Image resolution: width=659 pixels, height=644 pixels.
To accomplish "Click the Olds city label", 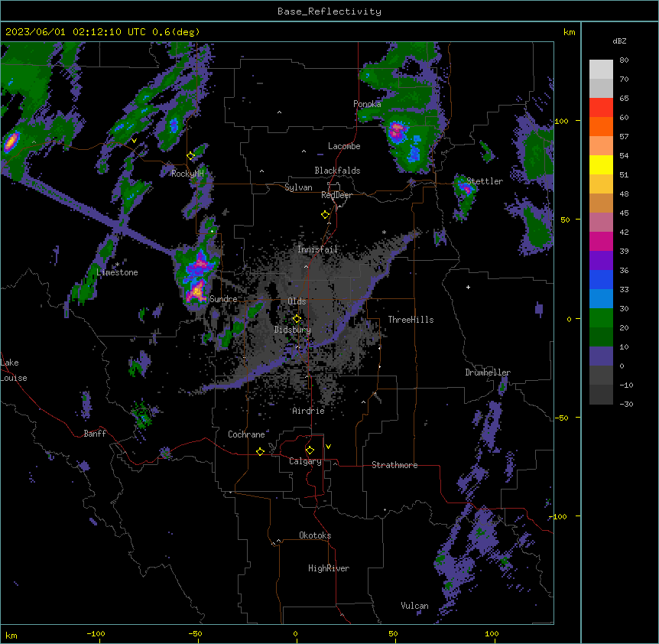I will tap(297, 301).
